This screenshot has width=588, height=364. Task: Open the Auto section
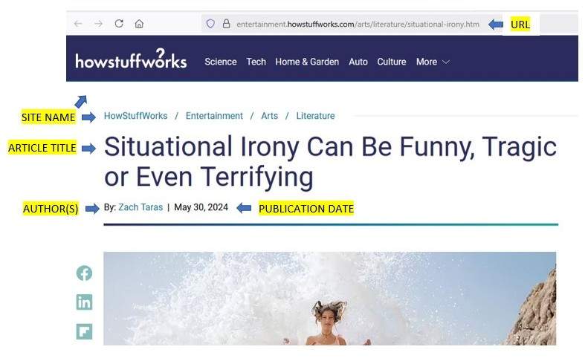[358, 62]
